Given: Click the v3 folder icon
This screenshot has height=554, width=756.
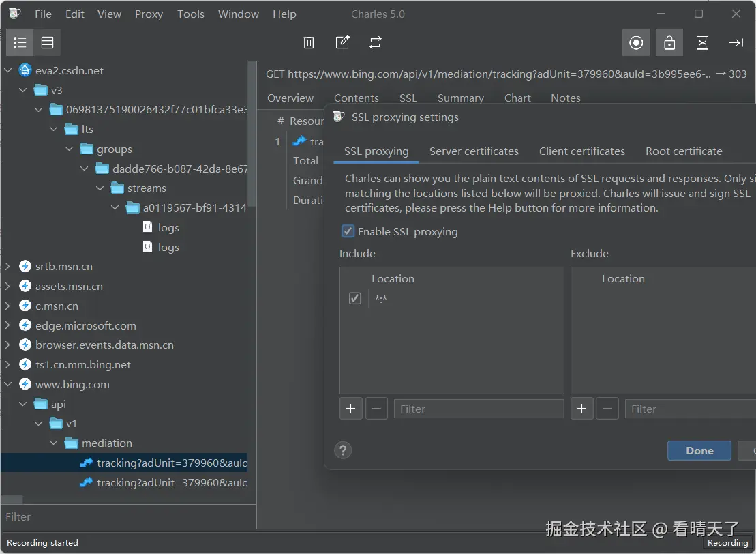Looking at the screenshot, I should pyautogui.click(x=40, y=90).
